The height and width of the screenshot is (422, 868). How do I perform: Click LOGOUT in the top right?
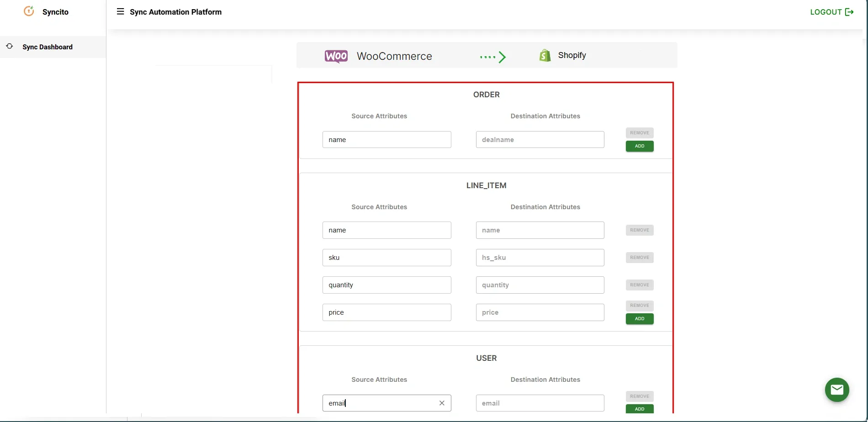tap(826, 12)
